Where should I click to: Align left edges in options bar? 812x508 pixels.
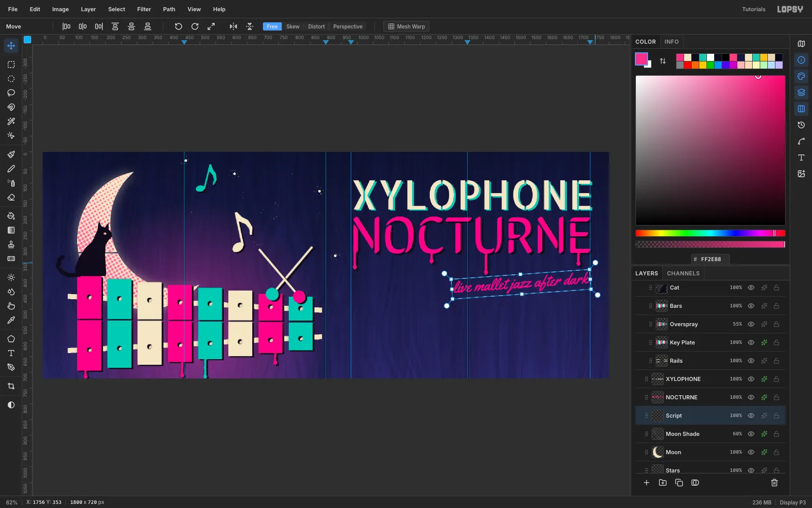click(x=66, y=26)
